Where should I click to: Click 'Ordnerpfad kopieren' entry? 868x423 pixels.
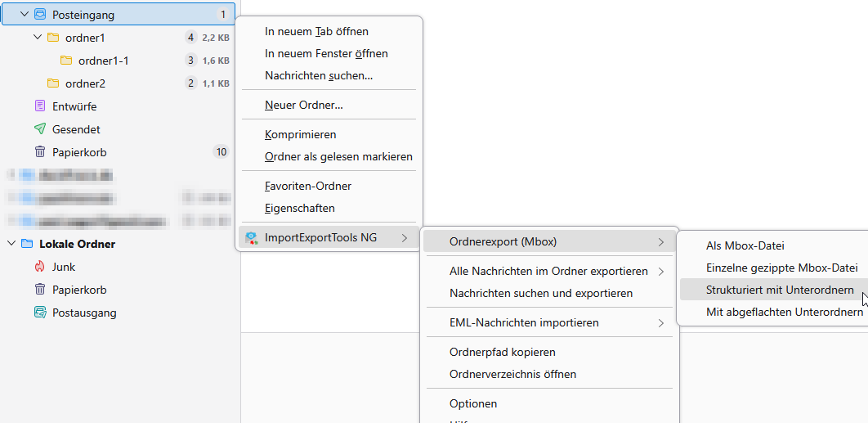[502, 352]
